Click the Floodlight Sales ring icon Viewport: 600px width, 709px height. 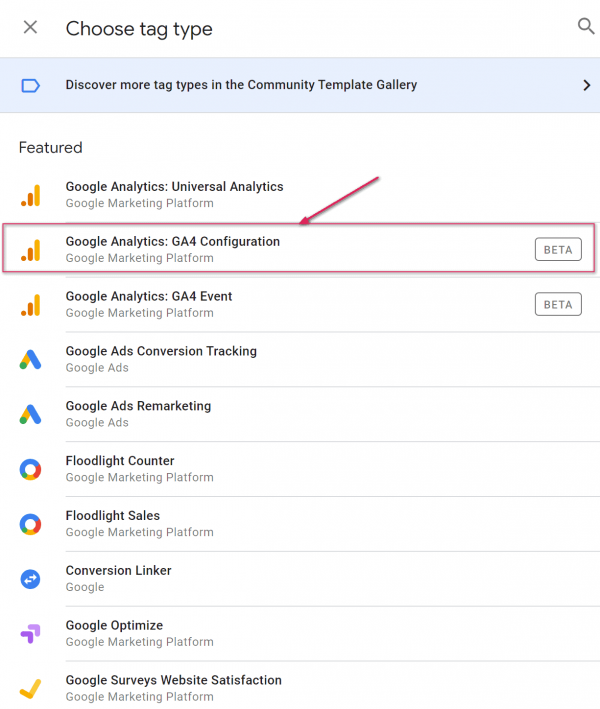30,525
